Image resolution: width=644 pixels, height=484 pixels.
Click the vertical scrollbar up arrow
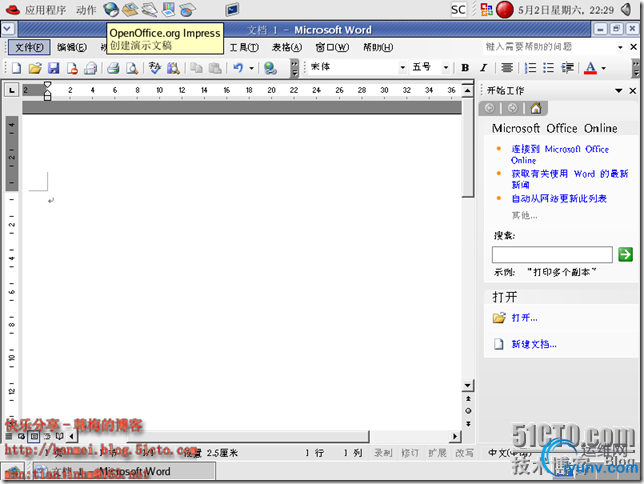click(x=467, y=90)
